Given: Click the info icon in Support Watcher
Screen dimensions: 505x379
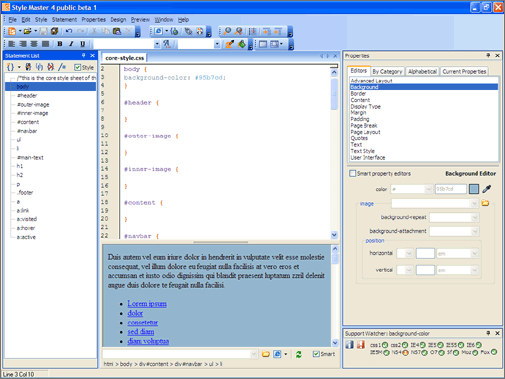Looking at the screenshot, I should 349,344.
